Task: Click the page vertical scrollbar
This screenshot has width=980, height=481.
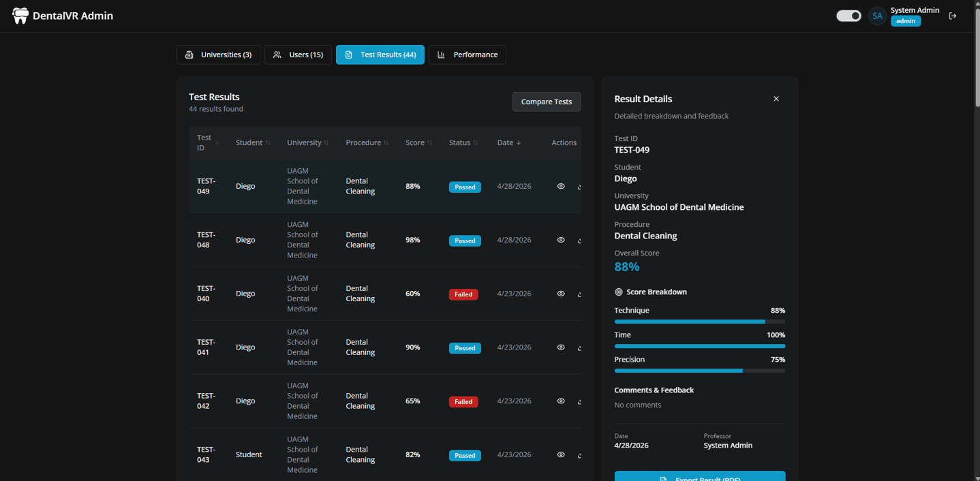Action: 977,57
